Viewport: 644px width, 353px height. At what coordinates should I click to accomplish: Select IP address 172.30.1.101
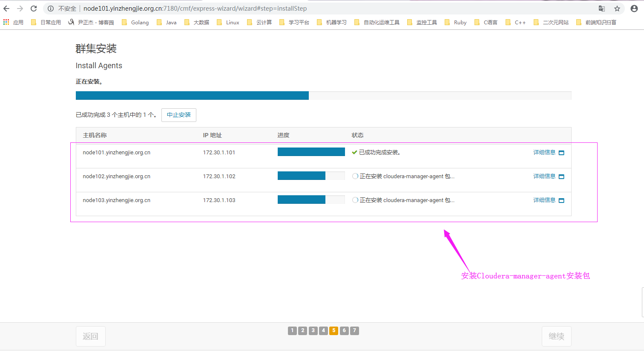(x=219, y=152)
